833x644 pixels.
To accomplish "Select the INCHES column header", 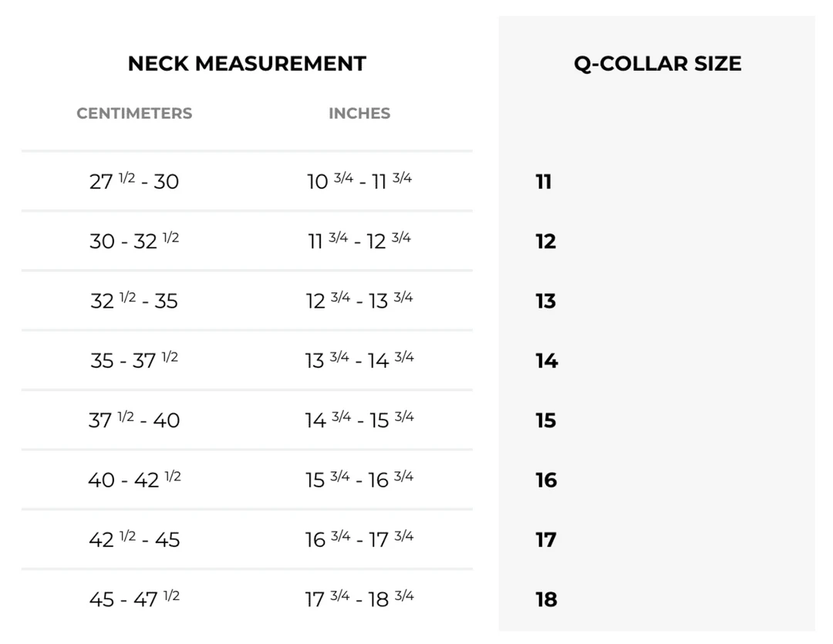I will 359,113.
